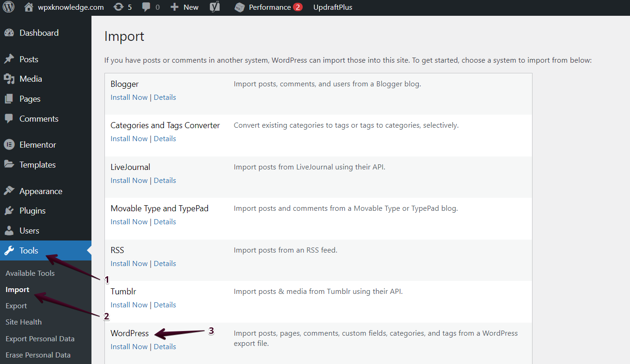Viewport: 630px width, 364px height.
Task: View Details for the Blogger importer
Action: click(x=165, y=97)
